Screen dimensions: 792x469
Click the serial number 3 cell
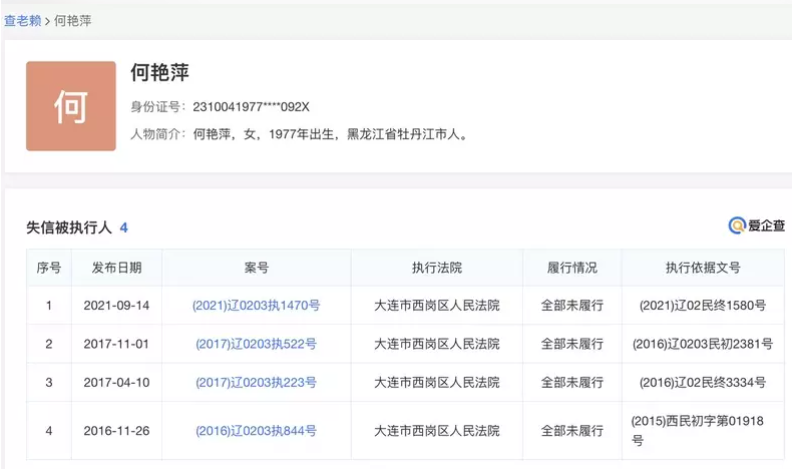(x=49, y=382)
